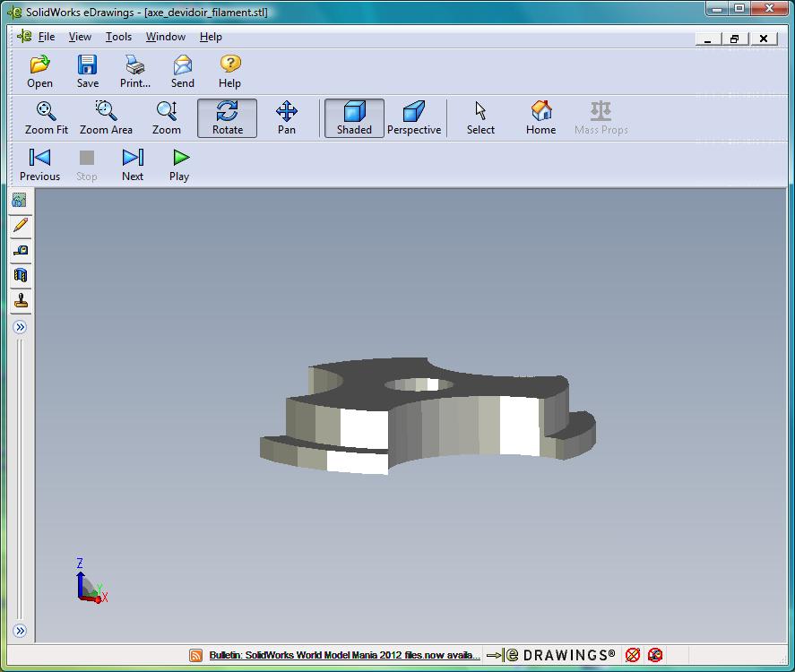This screenshot has width=795, height=672.
Task: Toggle the Rotate tool
Action: [x=227, y=117]
